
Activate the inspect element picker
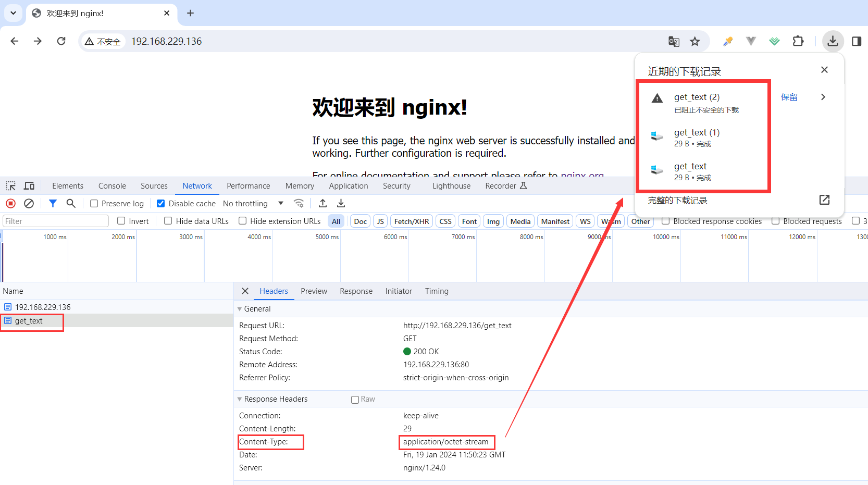coord(10,186)
